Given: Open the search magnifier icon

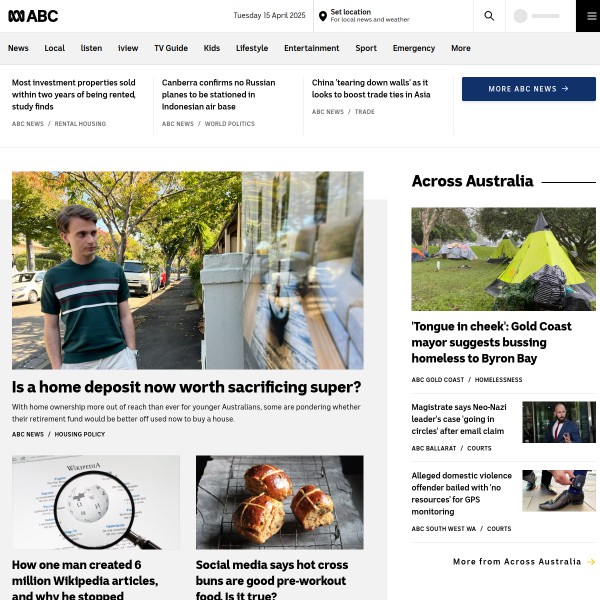Looking at the screenshot, I should pos(489,16).
